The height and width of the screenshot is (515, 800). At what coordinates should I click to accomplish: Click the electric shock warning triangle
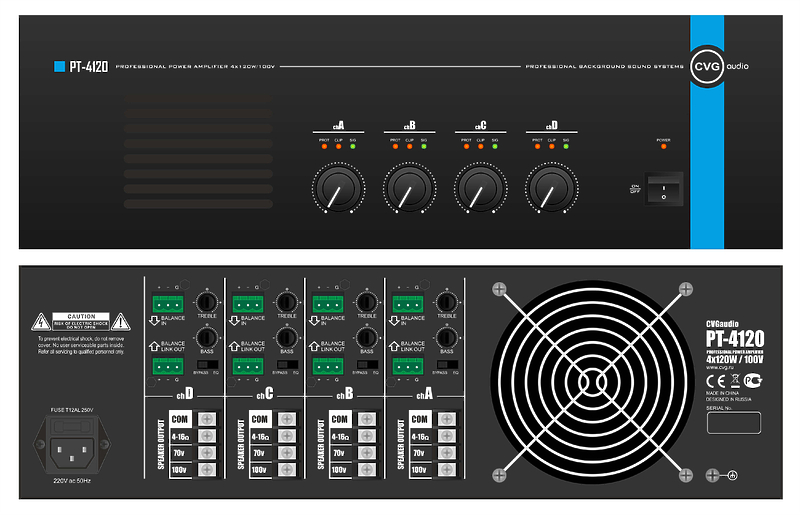pos(40,321)
